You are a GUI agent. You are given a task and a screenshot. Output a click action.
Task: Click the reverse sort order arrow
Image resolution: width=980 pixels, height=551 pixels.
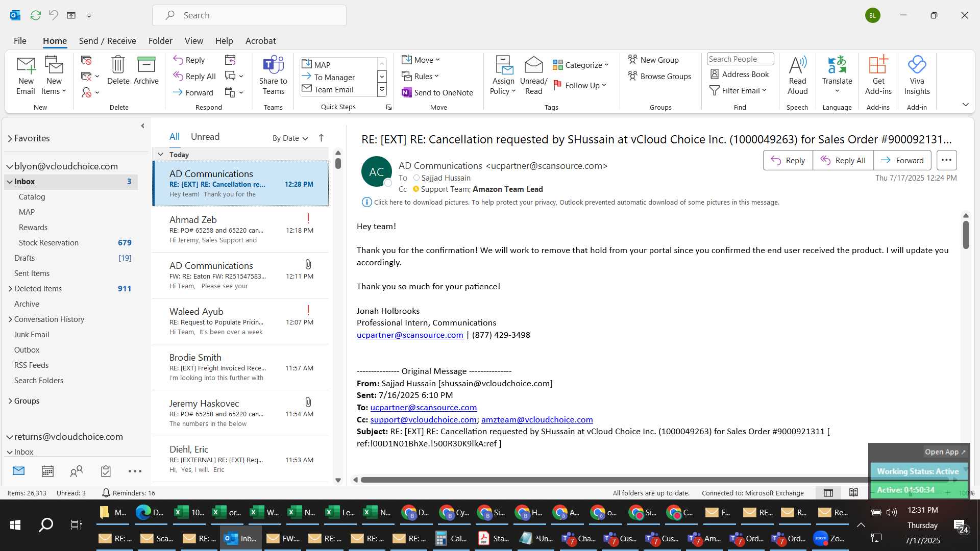coord(321,138)
